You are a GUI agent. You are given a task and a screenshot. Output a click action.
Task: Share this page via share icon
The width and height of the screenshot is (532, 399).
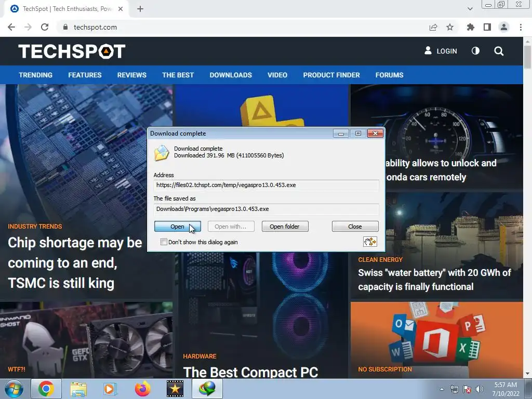point(433,27)
